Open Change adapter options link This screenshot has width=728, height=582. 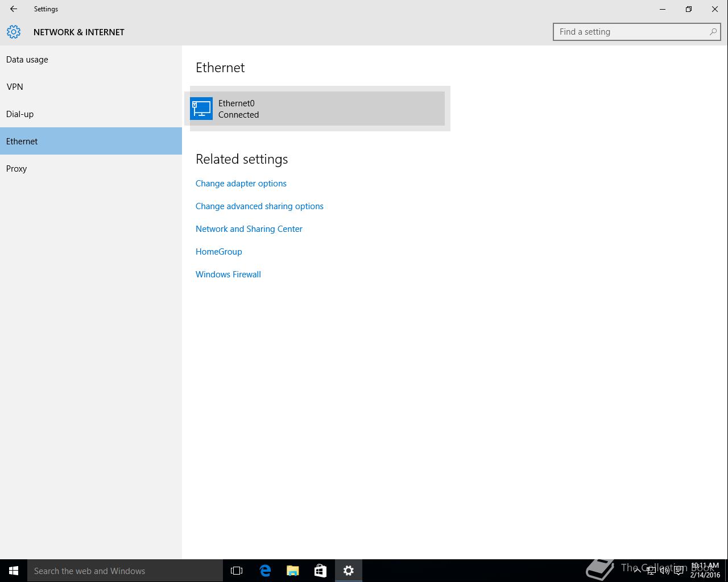(x=241, y=184)
